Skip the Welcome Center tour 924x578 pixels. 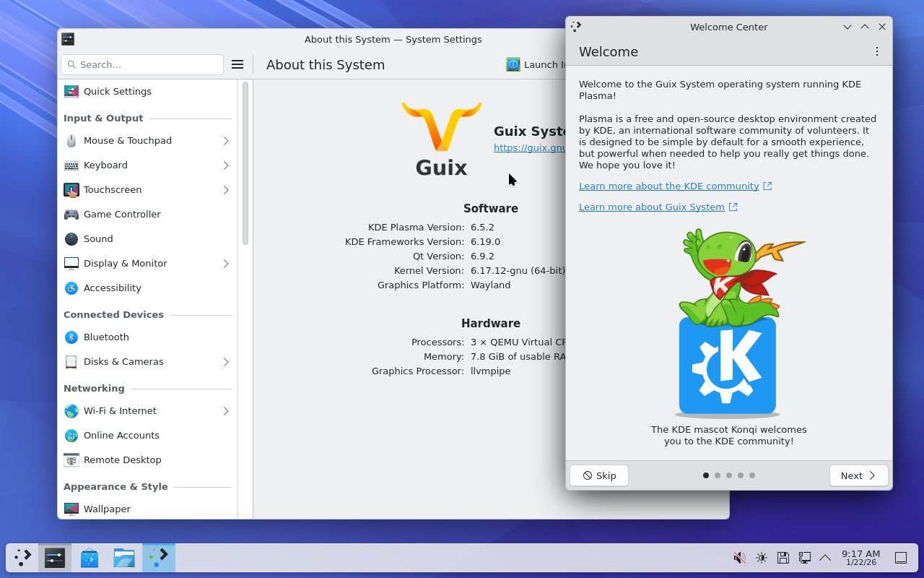(x=598, y=475)
